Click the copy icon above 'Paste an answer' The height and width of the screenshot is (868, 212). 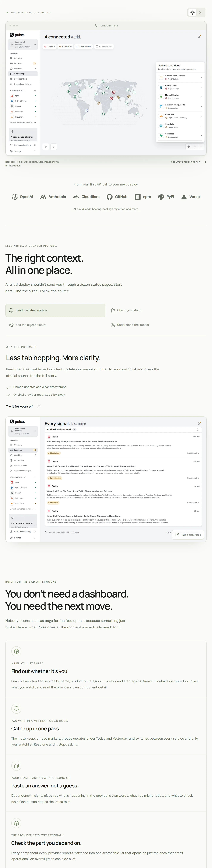16,766
